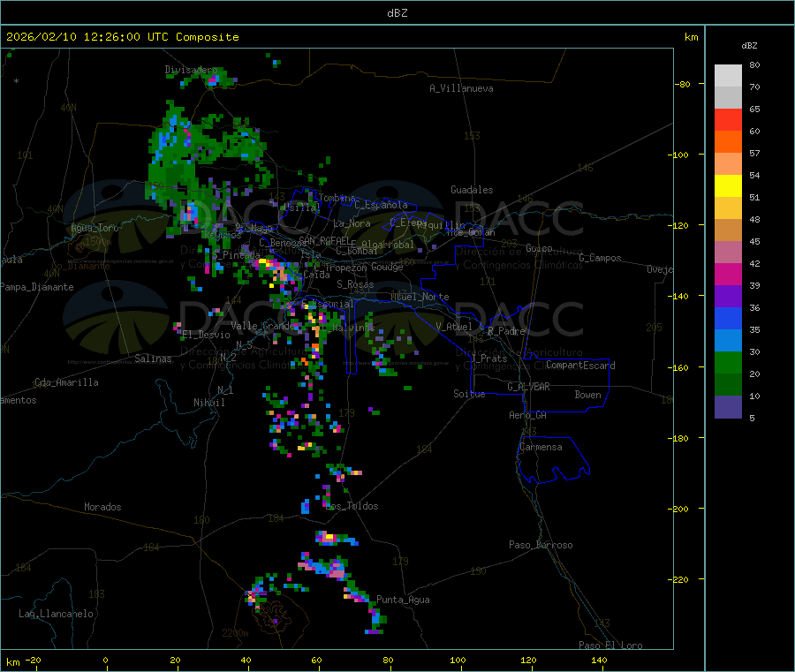This screenshot has height=672, width=795.
Task: Click the Aero_GA label
Action: pos(528,415)
